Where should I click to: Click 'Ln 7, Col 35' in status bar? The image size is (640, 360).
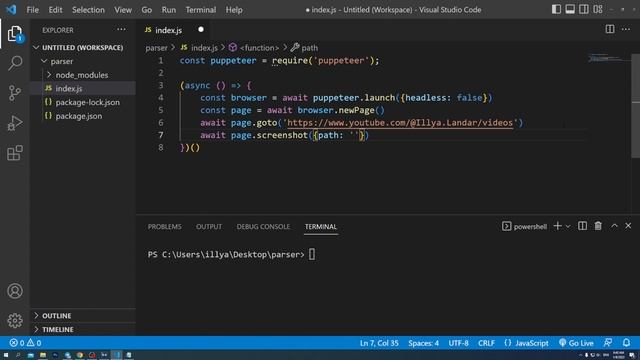379,343
